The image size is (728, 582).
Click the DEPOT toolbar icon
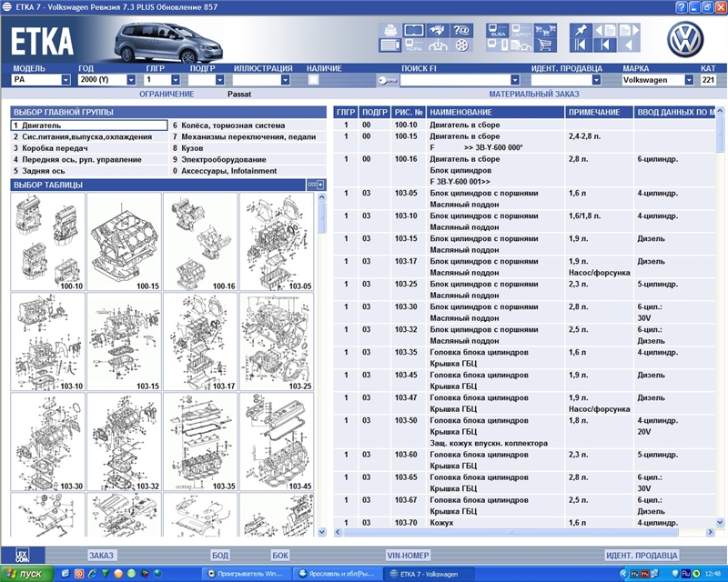[521, 30]
